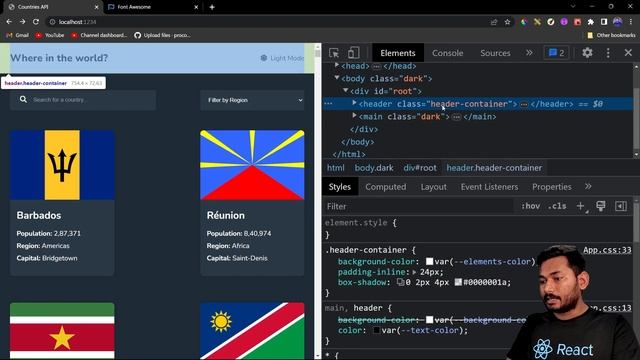
Task: Toggle the computed styles sidebar icon
Action: tap(621, 207)
